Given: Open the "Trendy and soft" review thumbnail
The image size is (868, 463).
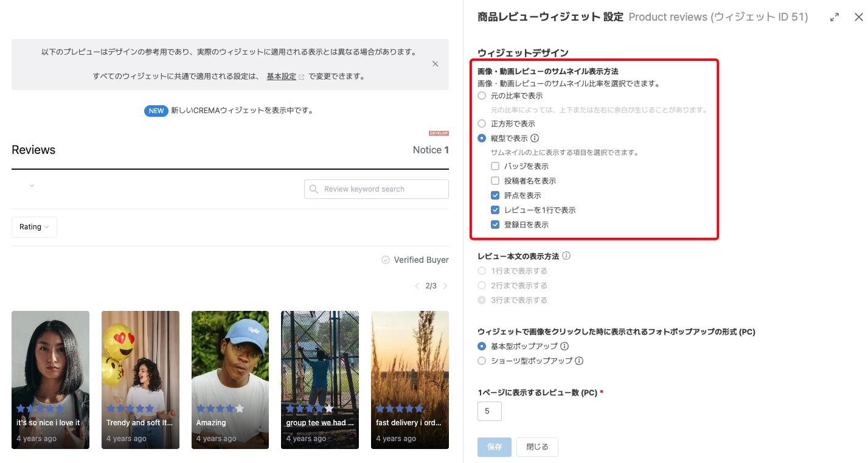Looking at the screenshot, I should (x=141, y=380).
